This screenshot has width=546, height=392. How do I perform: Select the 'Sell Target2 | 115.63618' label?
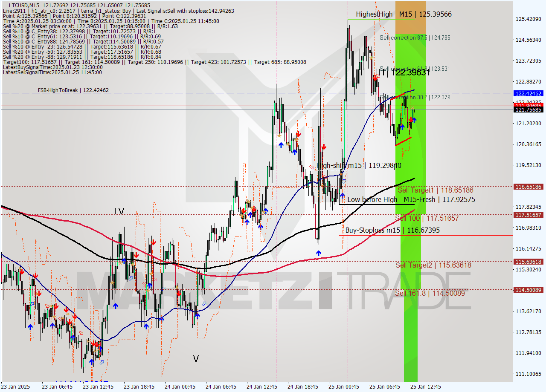(x=433, y=265)
